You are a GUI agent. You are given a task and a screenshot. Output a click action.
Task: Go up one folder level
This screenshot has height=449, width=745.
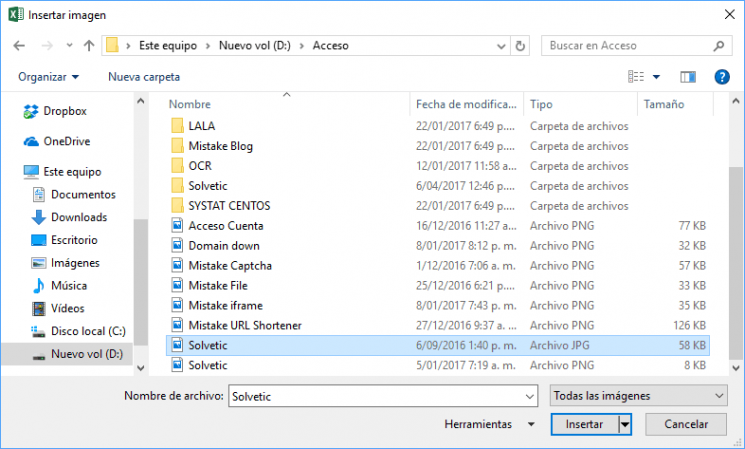point(89,46)
